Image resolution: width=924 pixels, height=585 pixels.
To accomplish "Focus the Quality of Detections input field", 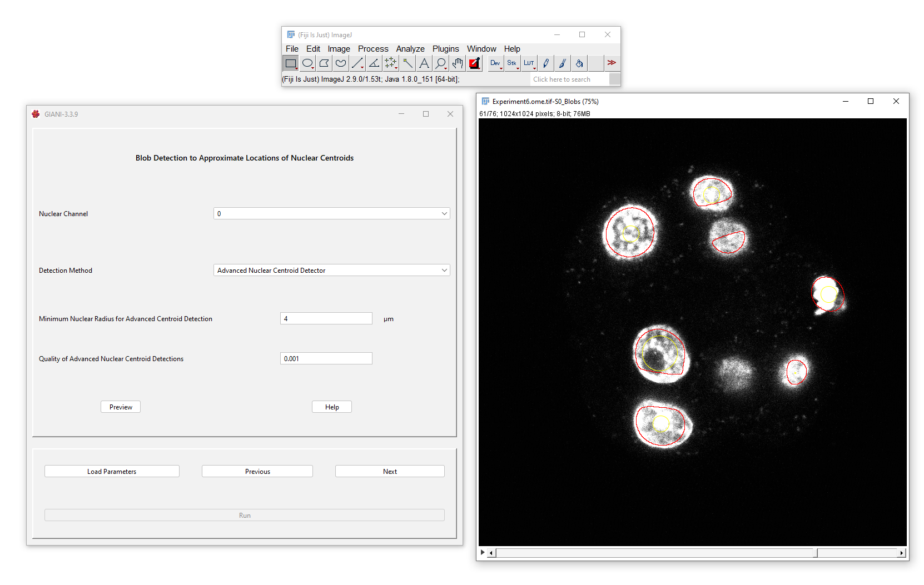I will tap(326, 359).
